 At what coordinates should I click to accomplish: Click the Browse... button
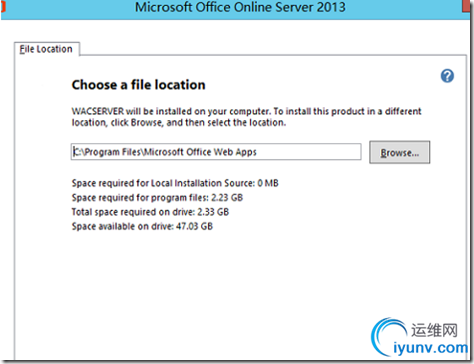399,152
